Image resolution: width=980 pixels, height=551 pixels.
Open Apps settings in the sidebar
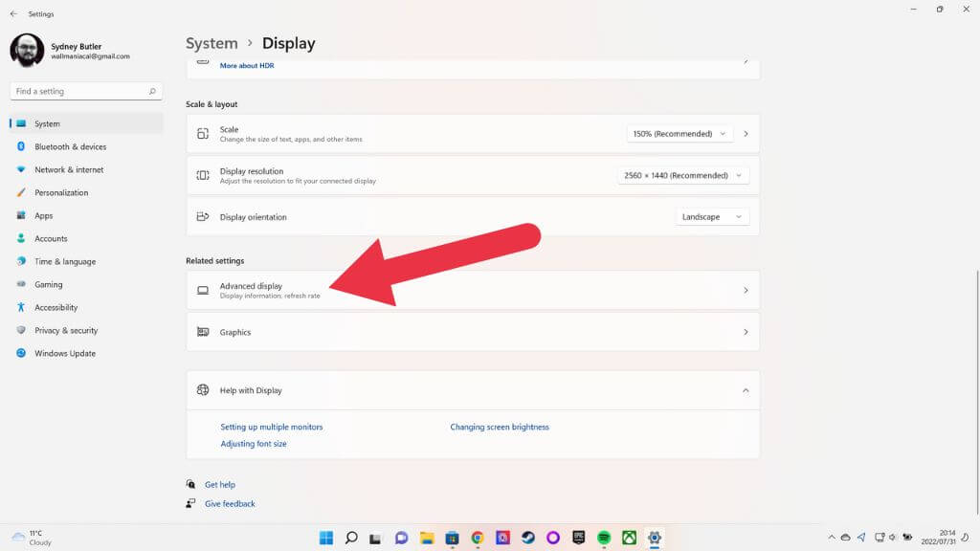pos(41,215)
